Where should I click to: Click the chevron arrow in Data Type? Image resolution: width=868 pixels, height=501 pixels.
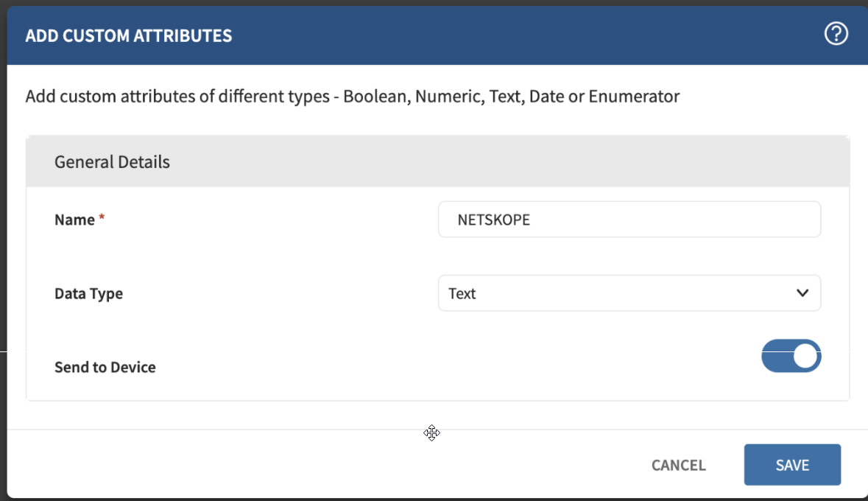(802, 293)
